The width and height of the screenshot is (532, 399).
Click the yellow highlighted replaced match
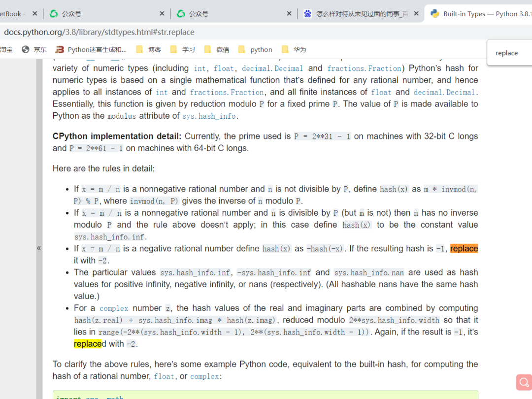click(x=88, y=344)
